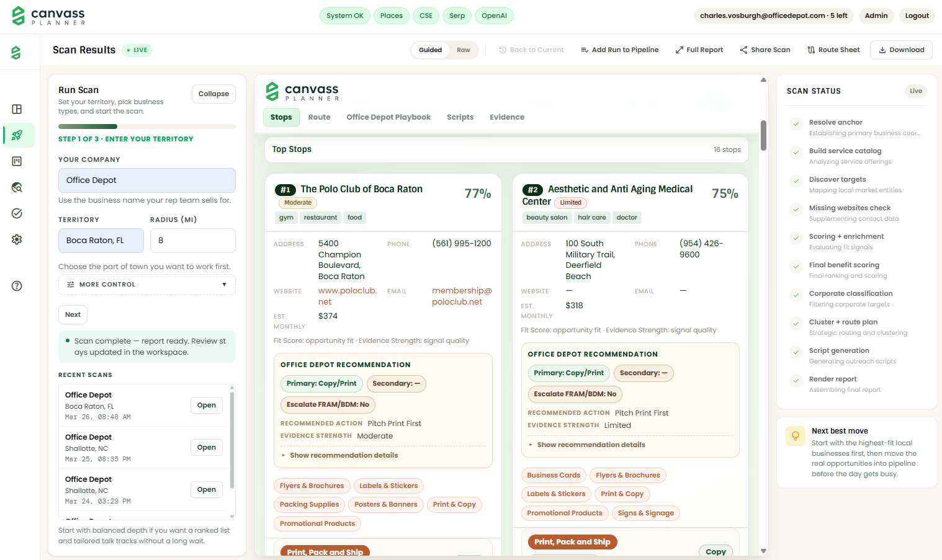Open the Boca Raton recent scan
The height and width of the screenshot is (560, 942).
(207, 406)
